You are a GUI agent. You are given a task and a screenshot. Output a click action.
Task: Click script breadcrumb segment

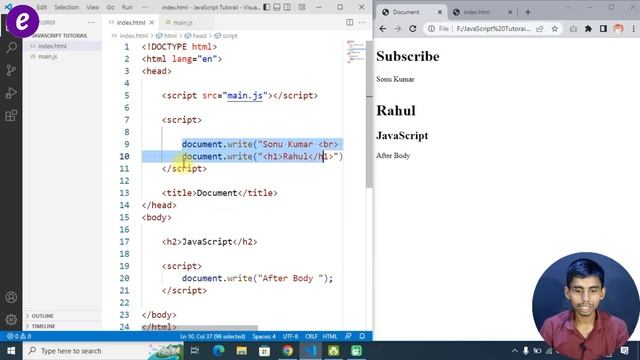coord(226,36)
